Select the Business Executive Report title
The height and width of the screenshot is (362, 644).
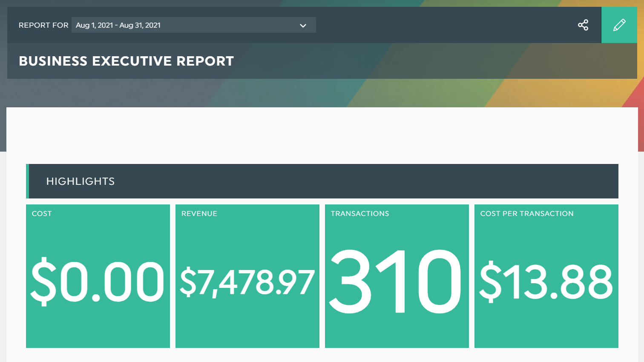126,61
